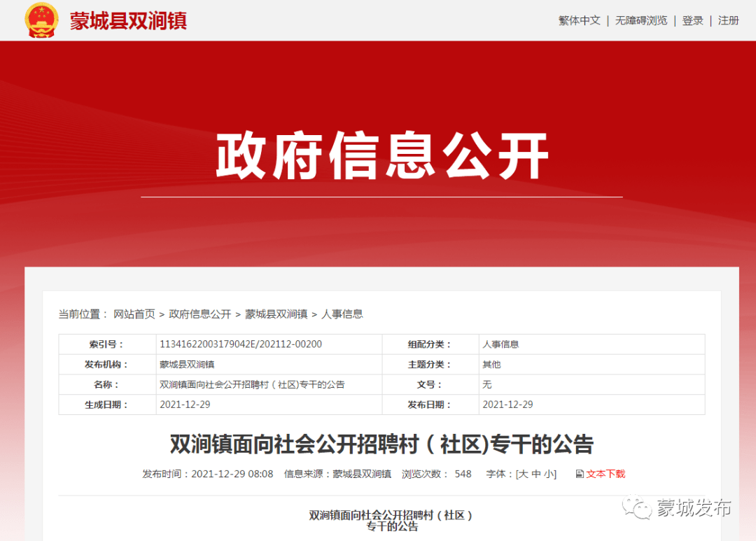This screenshot has height=541, width=756.
Task: Go to 网站首页 in the breadcrumb
Action: click(134, 314)
